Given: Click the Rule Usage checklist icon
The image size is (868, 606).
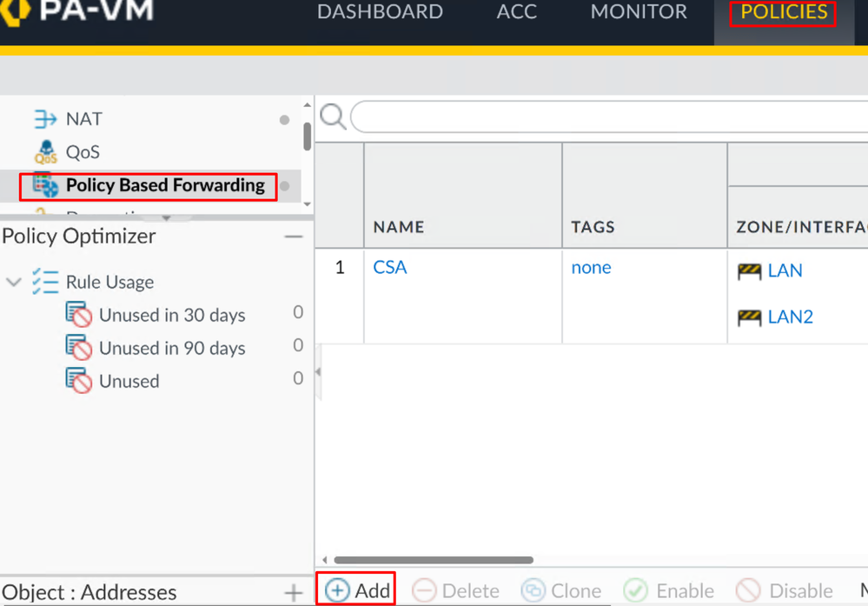Looking at the screenshot, I should tap(45, 282).
